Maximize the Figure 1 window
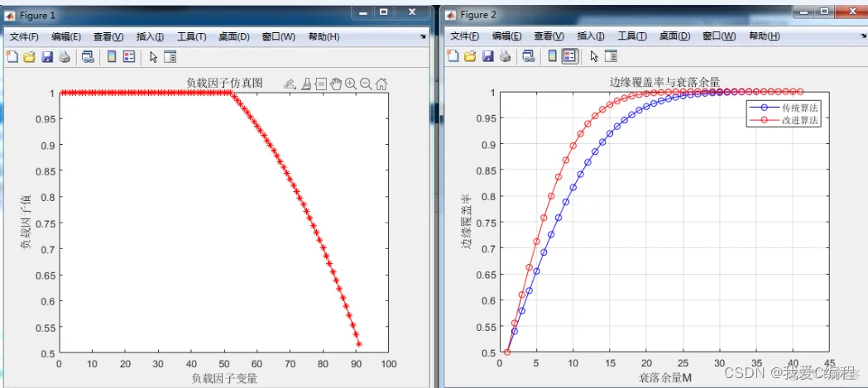 point(384,11)
